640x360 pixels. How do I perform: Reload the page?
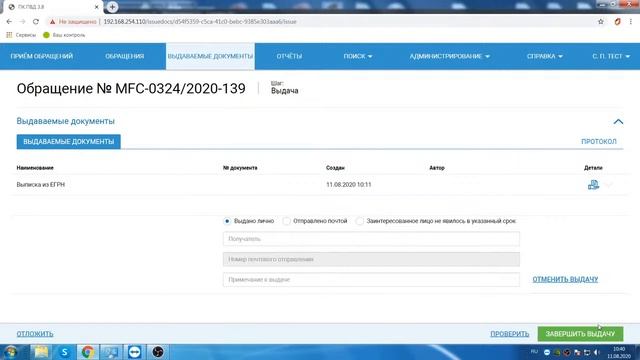(36, 22)
